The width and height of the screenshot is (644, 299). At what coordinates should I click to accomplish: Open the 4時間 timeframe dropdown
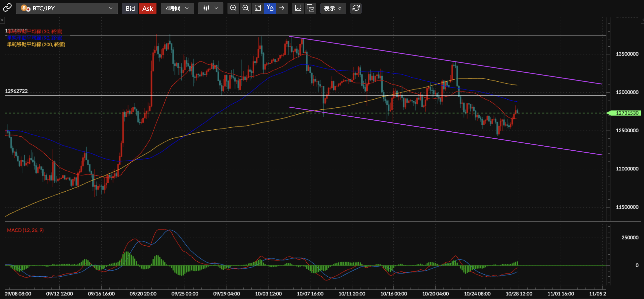[177, 8]
